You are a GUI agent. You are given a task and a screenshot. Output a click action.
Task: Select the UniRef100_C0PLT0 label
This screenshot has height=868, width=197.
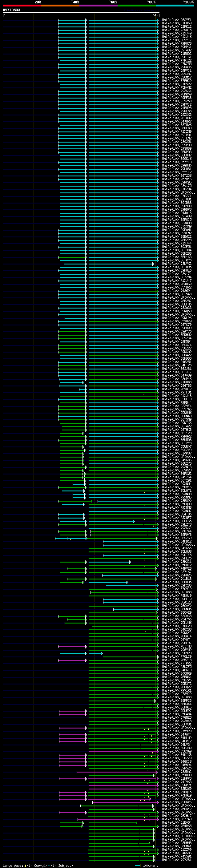pos(177,599)
